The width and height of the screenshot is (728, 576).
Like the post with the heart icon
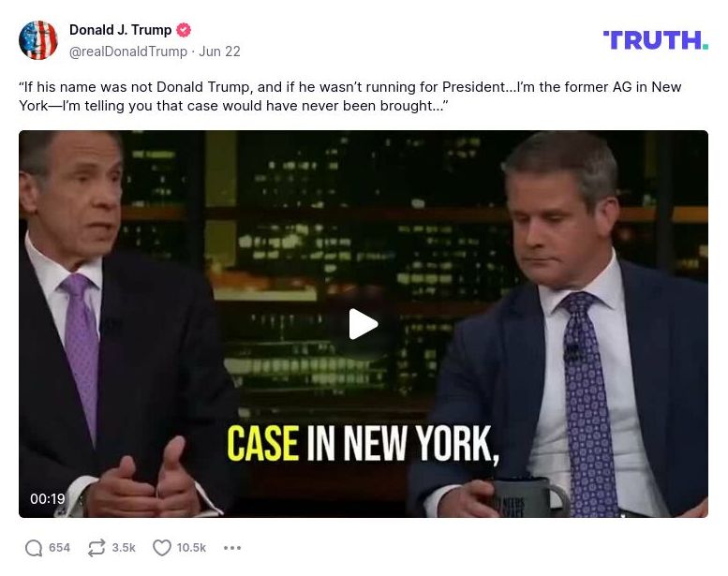tap(161, 548)
